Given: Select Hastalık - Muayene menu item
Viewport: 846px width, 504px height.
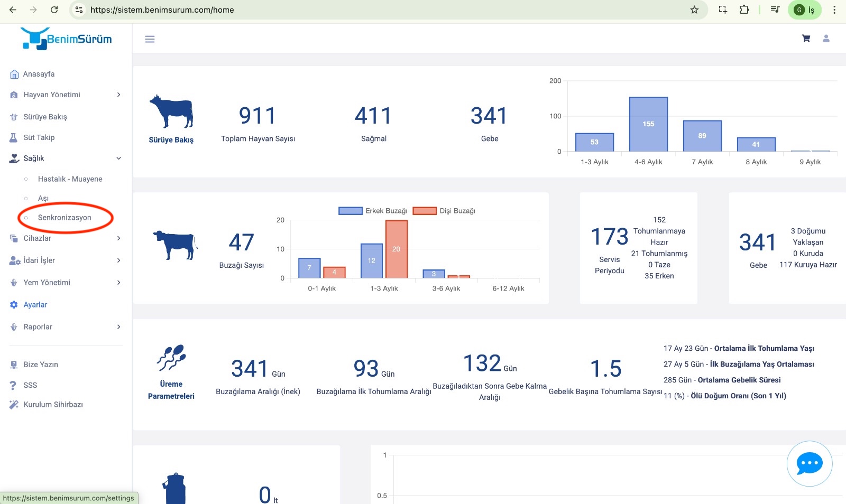Looking at the screenshot, I should tap(70, 179).
